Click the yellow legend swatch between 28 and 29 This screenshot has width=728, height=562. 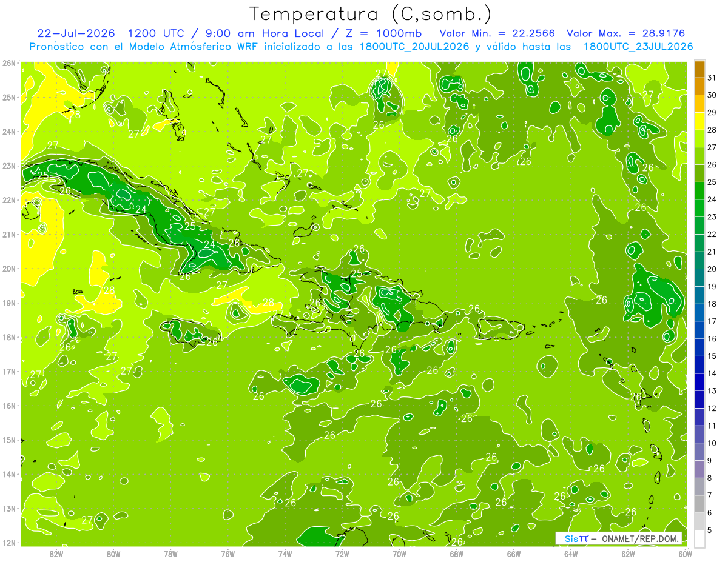(699, 121)
